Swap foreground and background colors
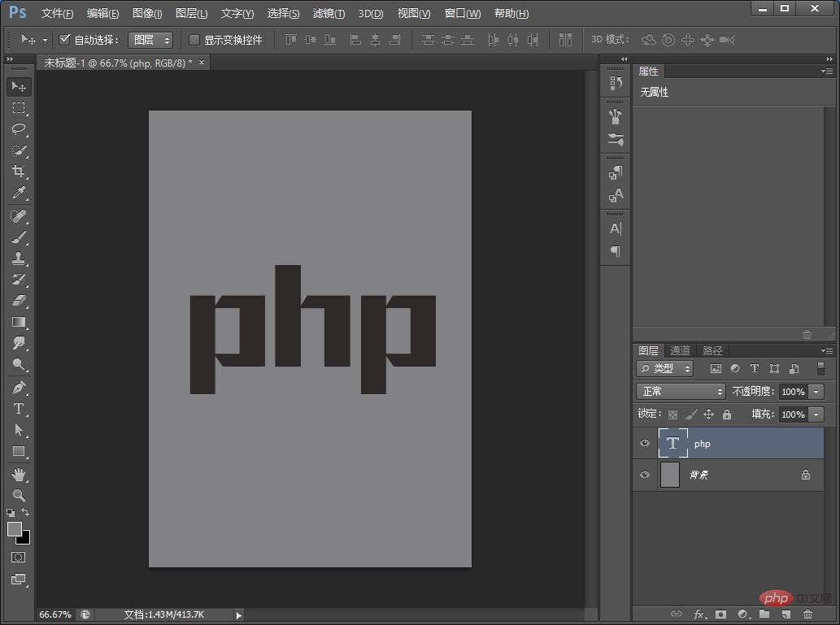Image resolution: width=840 pixels, height=625 pixels. pos(25,513)
